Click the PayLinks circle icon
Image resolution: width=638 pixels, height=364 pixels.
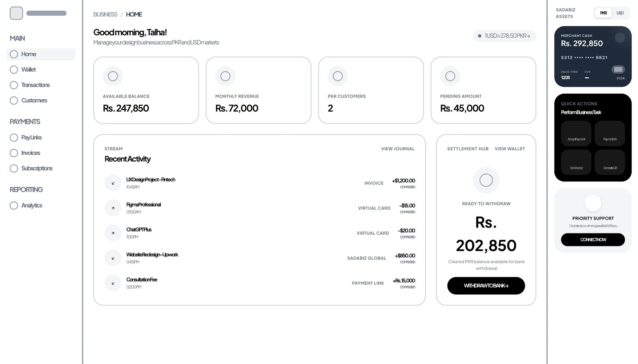(14, 138)
